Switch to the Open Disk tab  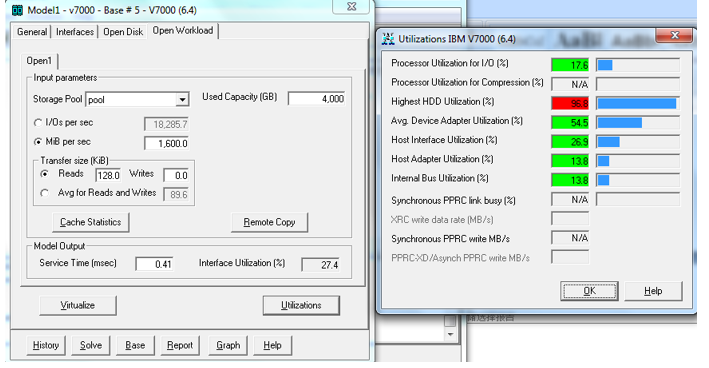pyautogui.click(x=123, y=32)
